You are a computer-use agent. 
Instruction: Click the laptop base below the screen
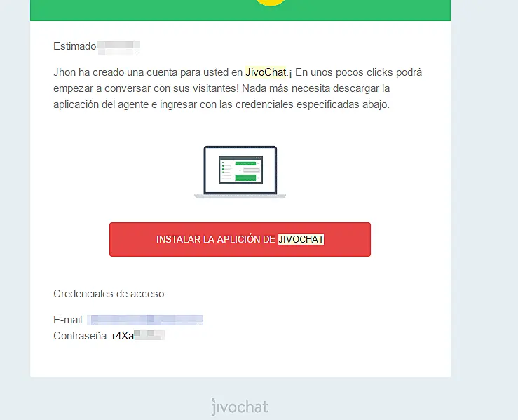pyautogui.click(x=240, y=196)
